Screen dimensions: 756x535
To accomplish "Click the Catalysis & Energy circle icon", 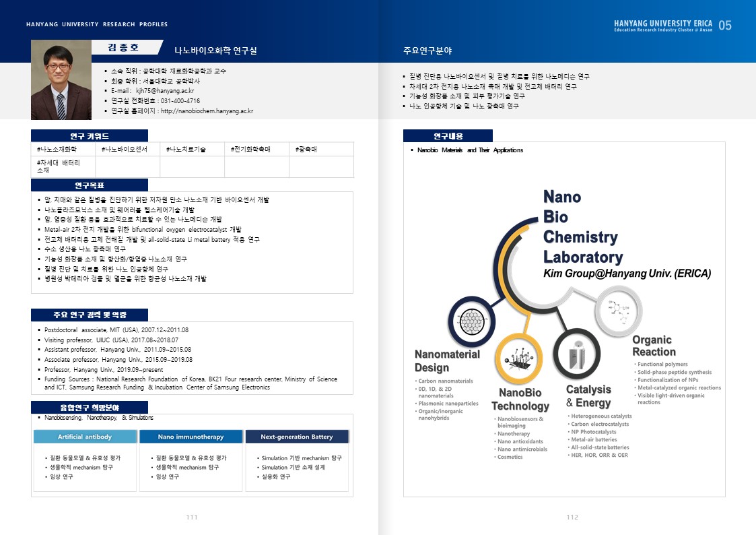I will (x=577, y=354).
